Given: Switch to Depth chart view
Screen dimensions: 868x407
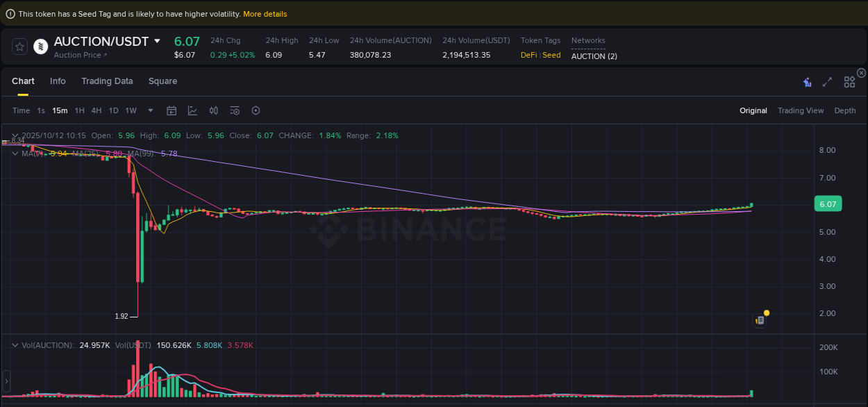Looking at the screenshot, I should click(x=844, y=110).
